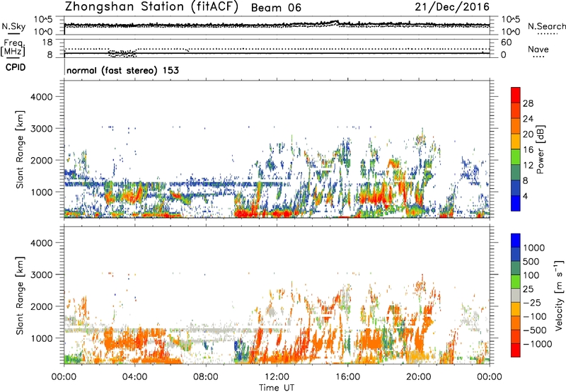566x392 pixels.
Task: Click the dotted line sample under N.Search
Action: 547,34
